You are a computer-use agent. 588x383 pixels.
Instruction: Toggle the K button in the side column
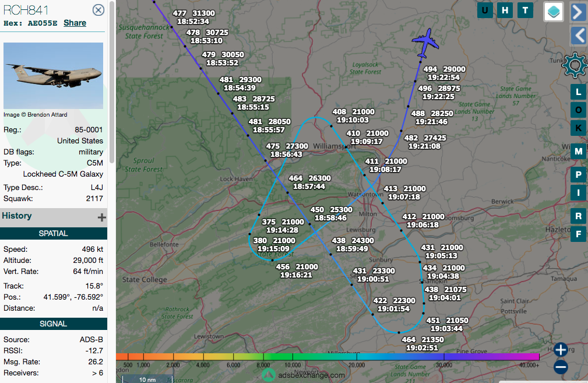578,128
